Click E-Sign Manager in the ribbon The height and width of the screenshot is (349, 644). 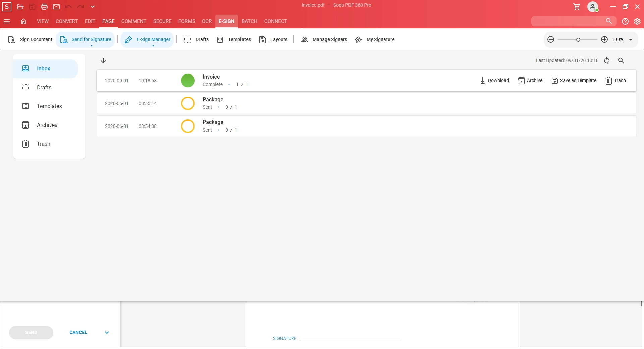pos(147,40)
